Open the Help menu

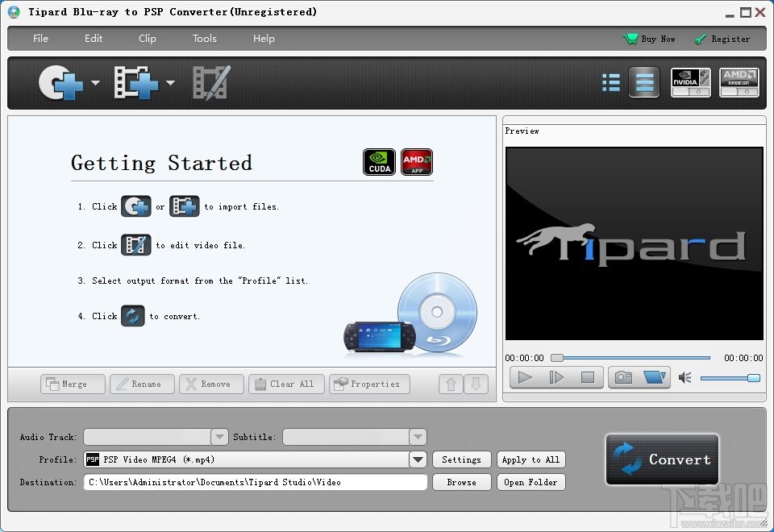(x=264, y=39)
